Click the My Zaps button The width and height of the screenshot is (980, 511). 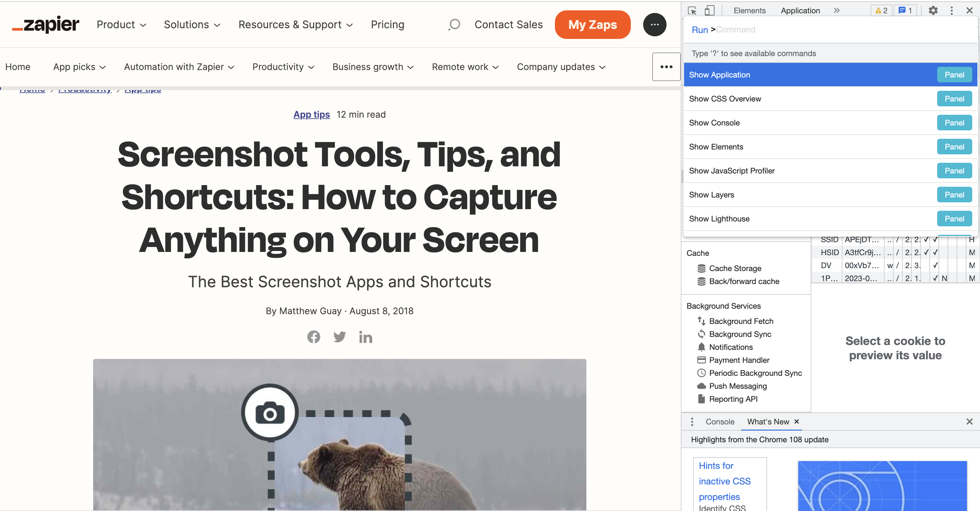point(592,25)
